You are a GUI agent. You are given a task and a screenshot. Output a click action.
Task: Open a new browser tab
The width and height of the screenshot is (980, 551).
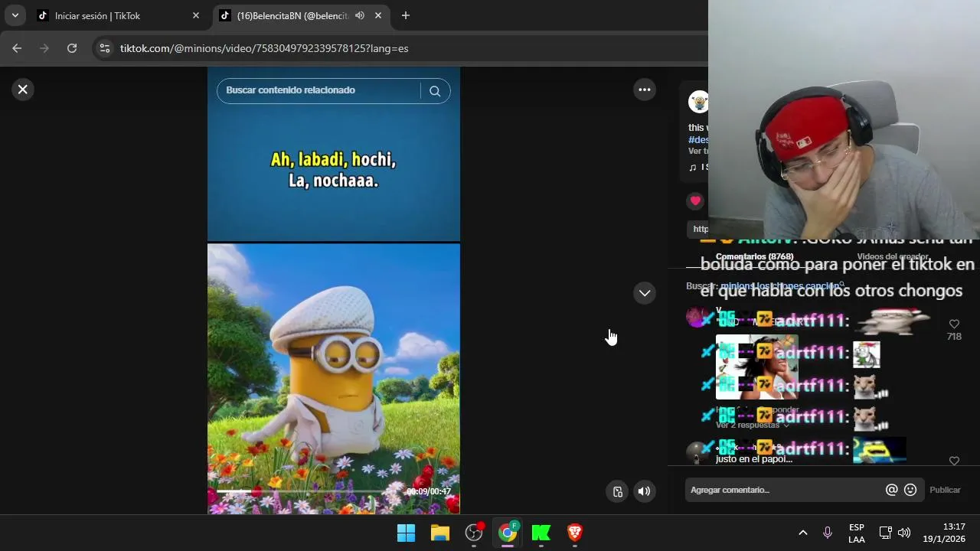[406, 15]
